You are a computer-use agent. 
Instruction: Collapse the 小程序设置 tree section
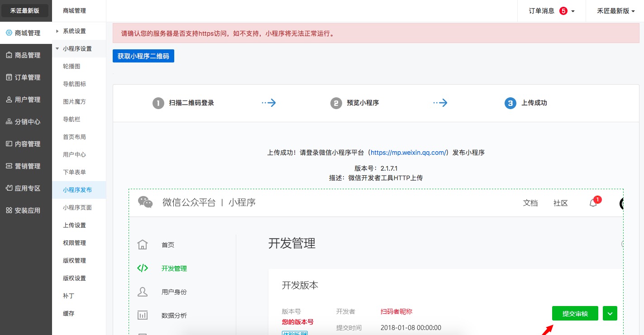pos(57,48)
